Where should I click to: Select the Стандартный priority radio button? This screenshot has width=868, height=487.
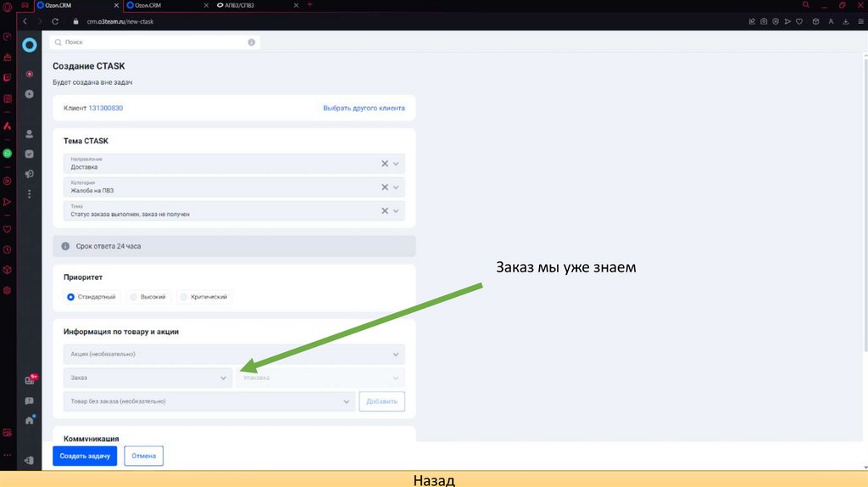point(71,297)
